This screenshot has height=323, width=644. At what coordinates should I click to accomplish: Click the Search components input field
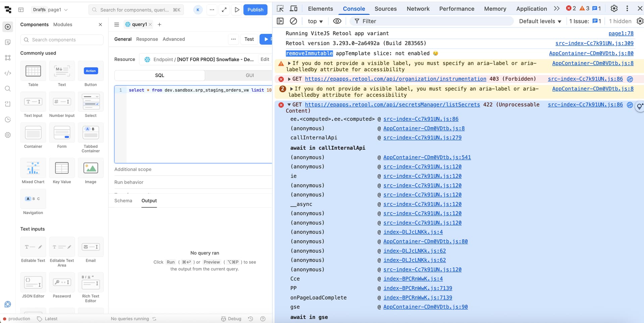pos(62,40)
